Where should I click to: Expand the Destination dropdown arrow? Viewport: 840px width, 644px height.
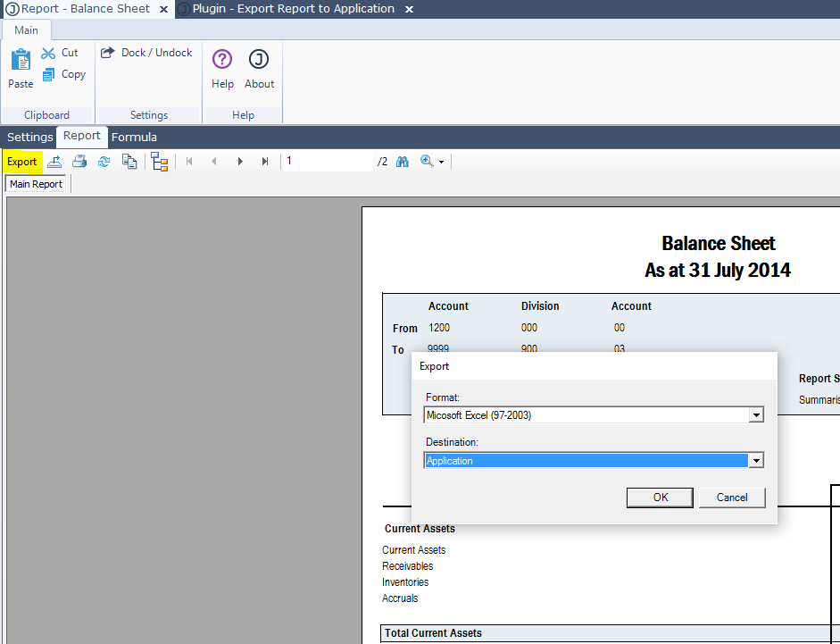(x=756, y=461)
